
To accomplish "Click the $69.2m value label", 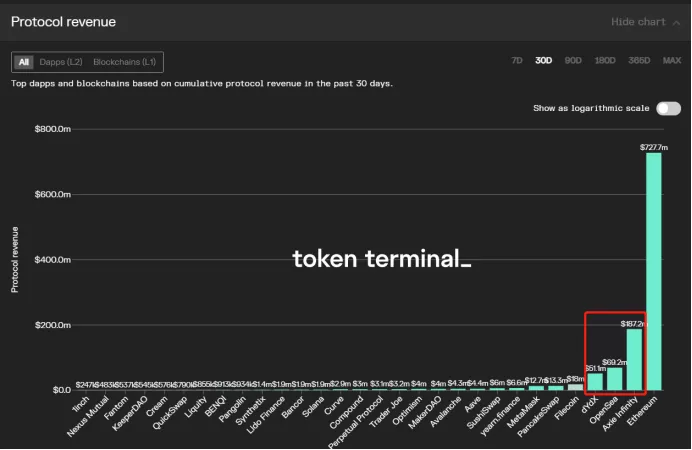I will click(614, 362).
